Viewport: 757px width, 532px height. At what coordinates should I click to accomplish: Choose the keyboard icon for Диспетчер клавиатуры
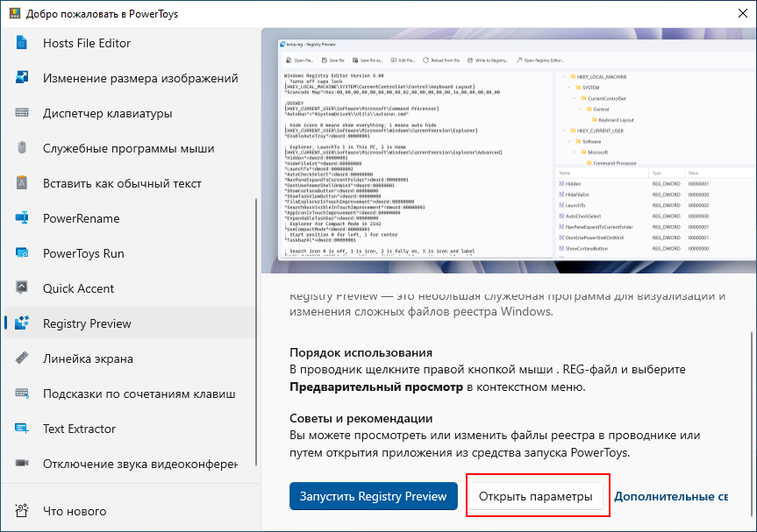pyautogui.click(x=22, y=113)
